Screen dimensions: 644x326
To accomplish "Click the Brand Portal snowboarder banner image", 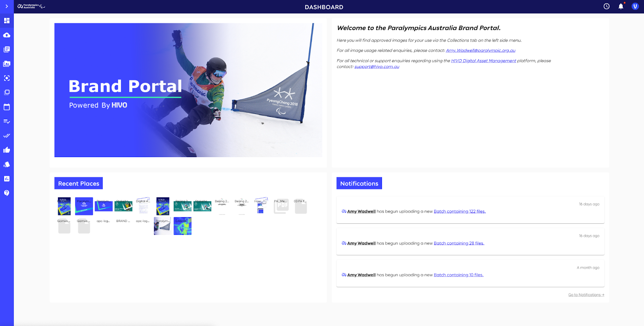I will [x=188, y=90].
